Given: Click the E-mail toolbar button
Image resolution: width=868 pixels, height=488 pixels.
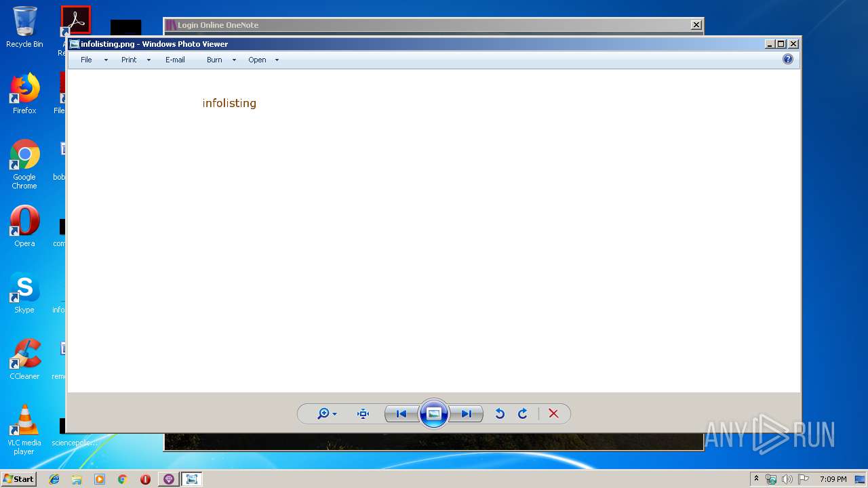Looking at the screenshot, I should coord(175,60).
